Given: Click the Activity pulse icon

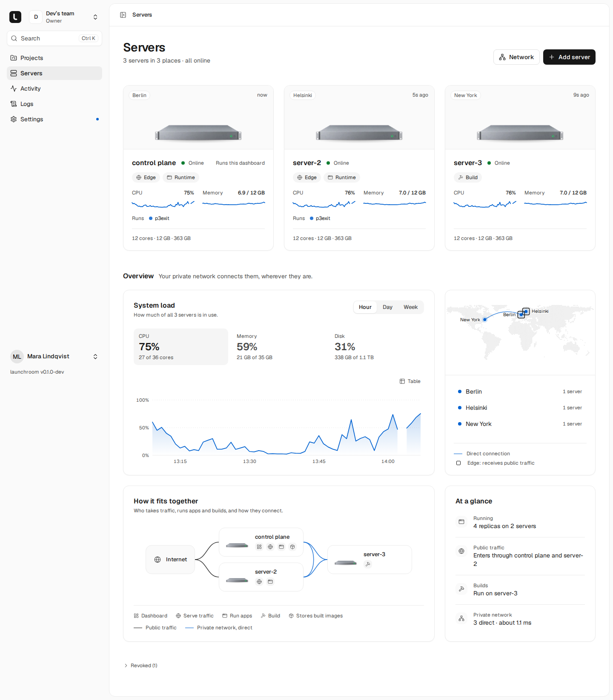Looking at the screenshot, I should (x=14, y=89).
